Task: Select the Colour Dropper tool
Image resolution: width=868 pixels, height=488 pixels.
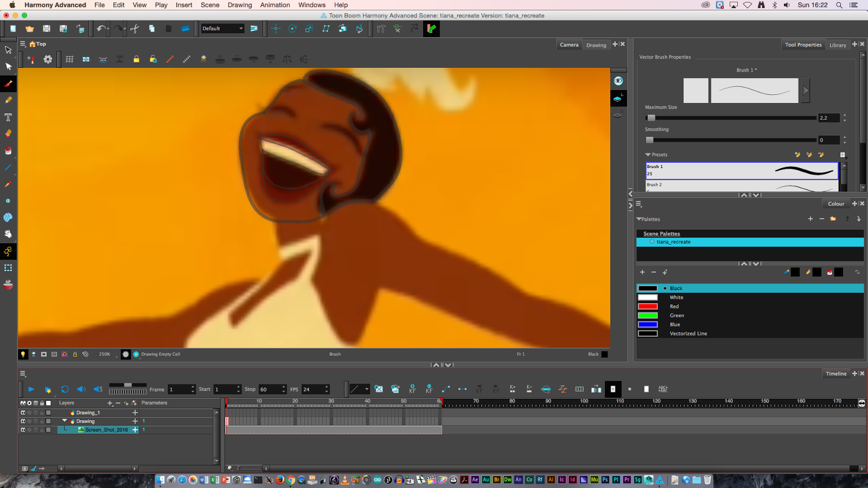Action: pyautogui.click(x=8, y=184)
